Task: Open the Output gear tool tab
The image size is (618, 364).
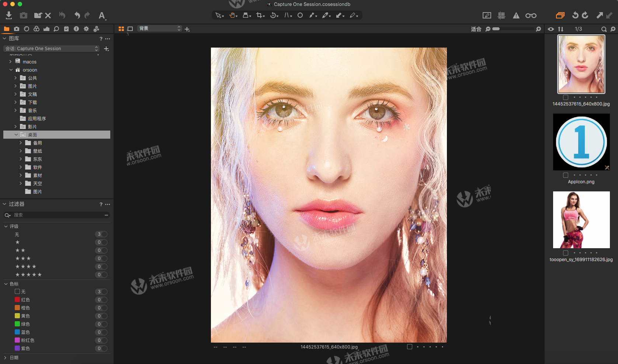Action: click(x=86, y=29)
